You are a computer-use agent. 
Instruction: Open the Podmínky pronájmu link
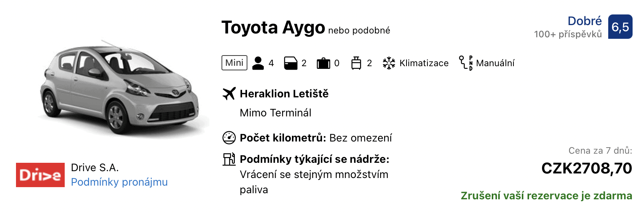click(x=119, y=182)
